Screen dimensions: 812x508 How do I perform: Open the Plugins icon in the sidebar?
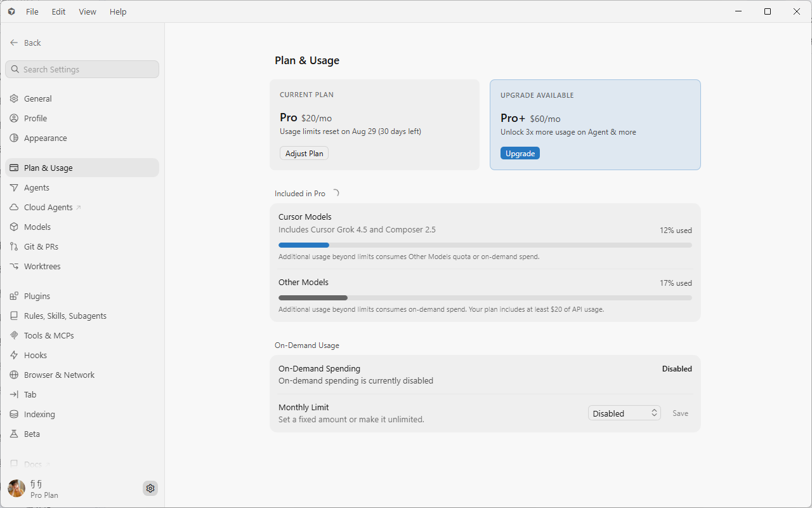(x=14, y=296)
